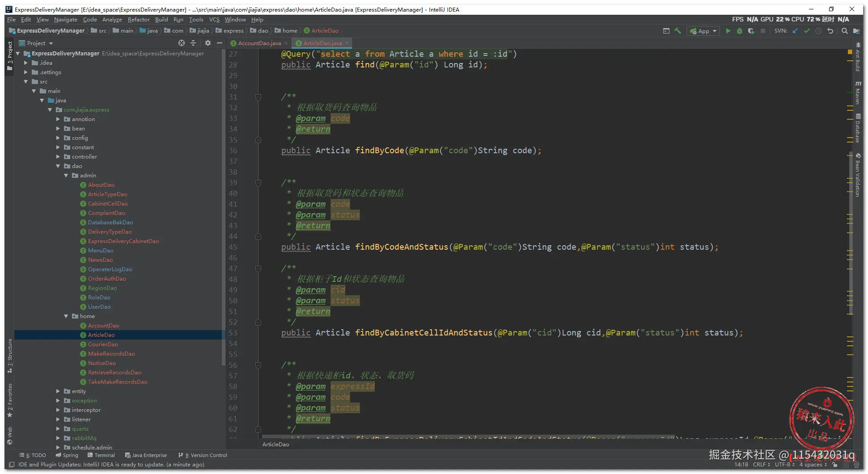Open the VCS menu
The height and width of the screenshot is (474, 868).
click(x=215, y=20)
